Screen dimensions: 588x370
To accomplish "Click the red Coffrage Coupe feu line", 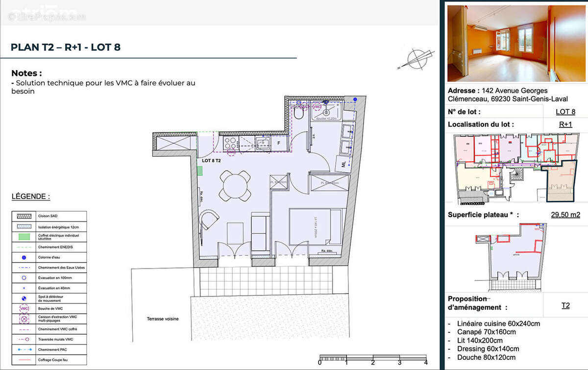I will point(24,360).
